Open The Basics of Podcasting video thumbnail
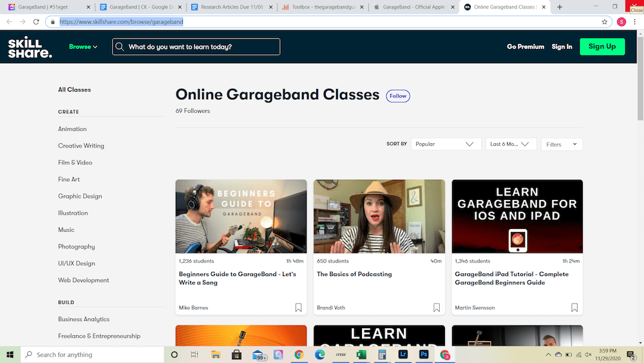This screenshot has width=644, height=363. click(379, 216)
